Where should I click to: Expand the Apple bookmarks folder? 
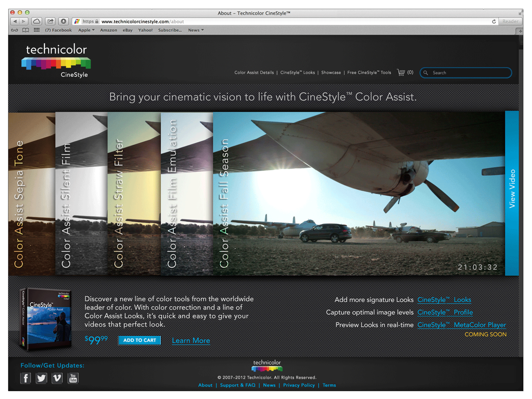click(x=86, y=30)
